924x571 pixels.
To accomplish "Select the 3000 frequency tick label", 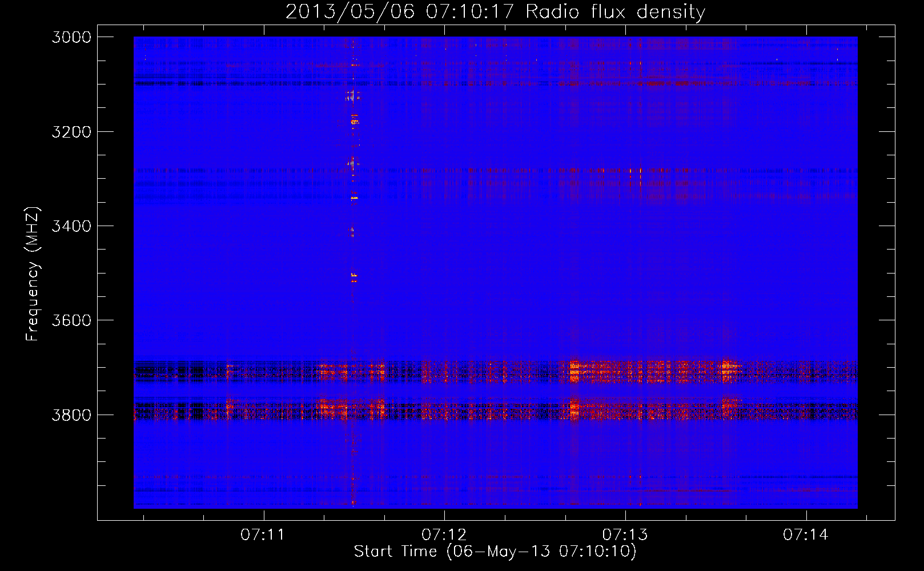I will (71, 37).
